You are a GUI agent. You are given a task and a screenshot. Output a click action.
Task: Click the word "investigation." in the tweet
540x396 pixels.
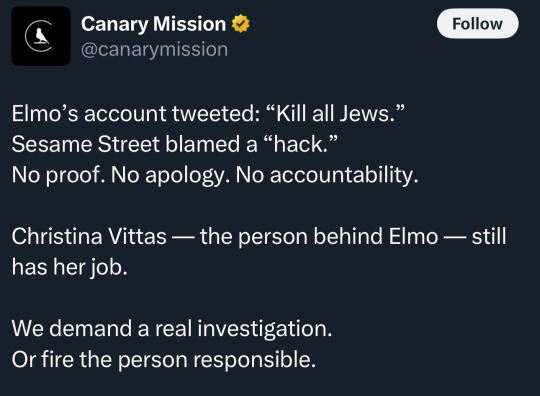tap(265, 329)
